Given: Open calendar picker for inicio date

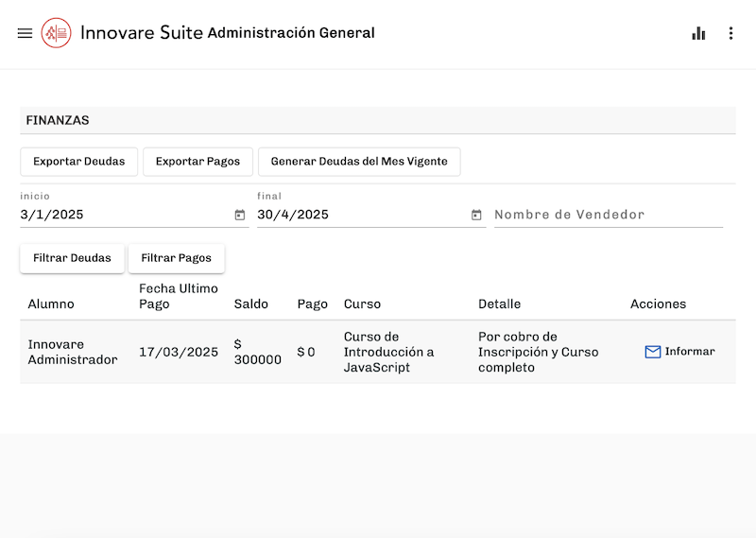Looking at the screenshot, I should click(x=240, y=215).
